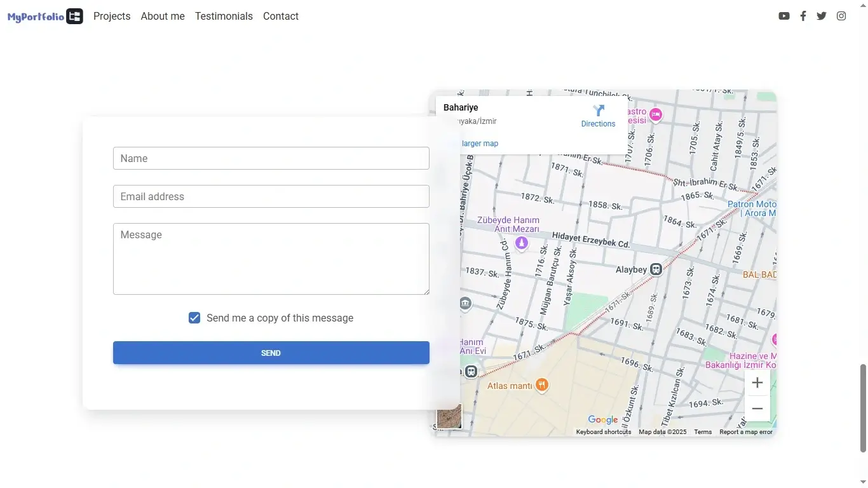The image size is (868, 488).
Task: Click the Atlas mantı restaurant pin
Action: [x=542, y=384]
